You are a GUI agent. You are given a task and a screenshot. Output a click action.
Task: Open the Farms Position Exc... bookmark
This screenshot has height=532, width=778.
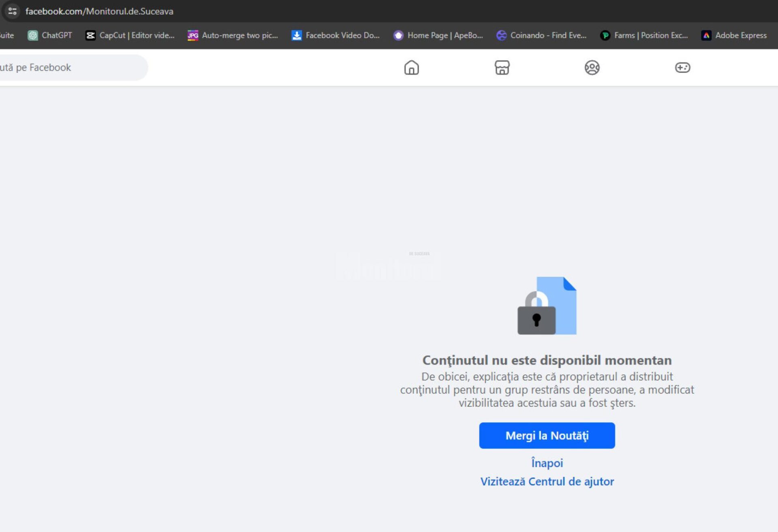pos(644,35)
